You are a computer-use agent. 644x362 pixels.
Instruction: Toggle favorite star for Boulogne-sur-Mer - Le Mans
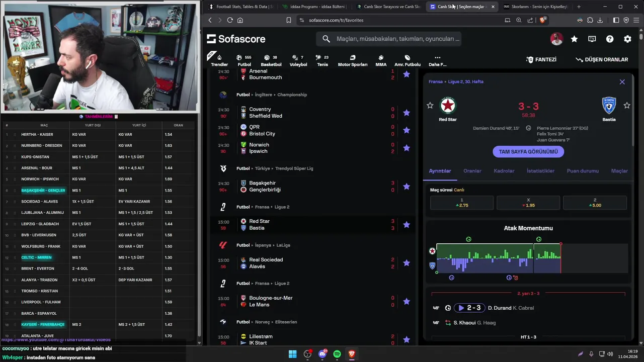click(x=407, y=301)
